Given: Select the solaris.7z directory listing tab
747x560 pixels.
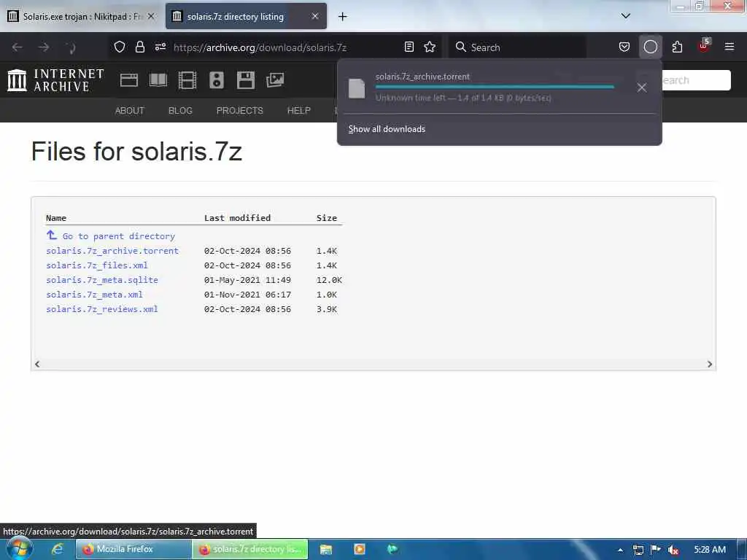Looking at the screenshot, I should coord(246,16).
